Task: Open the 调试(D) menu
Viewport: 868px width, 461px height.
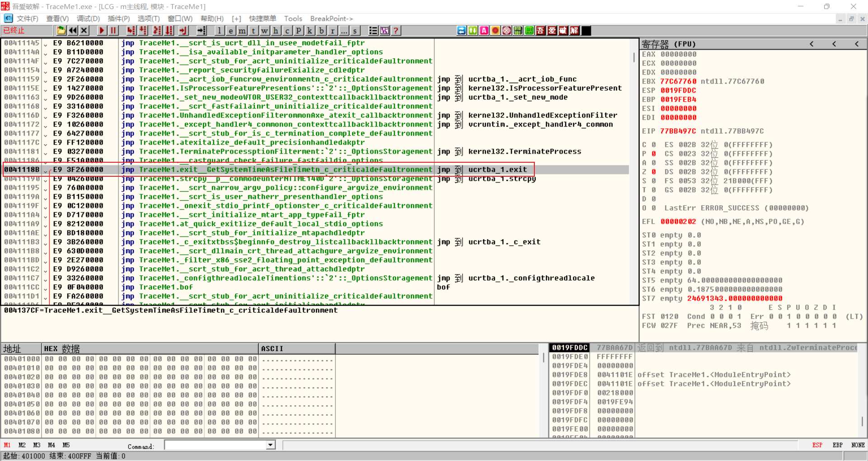Action: pos(88,19)
